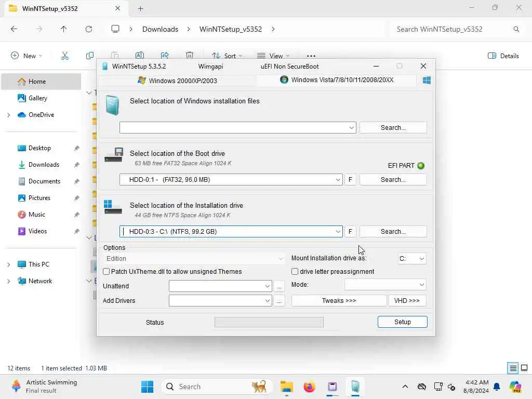Viewport: 532px width, 399px height.
Task: Click Downloads in the address breadcrumb
Action: [160, 29]
